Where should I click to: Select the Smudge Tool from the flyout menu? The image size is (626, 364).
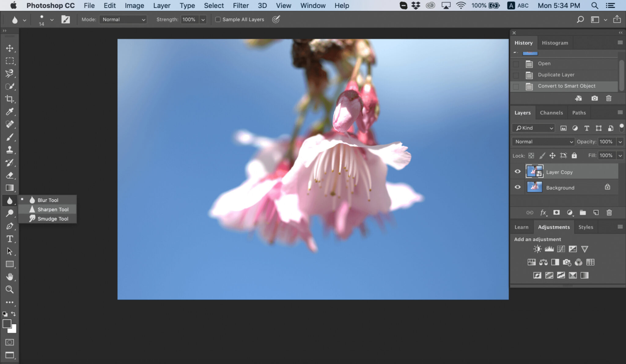tap(53, 219)
